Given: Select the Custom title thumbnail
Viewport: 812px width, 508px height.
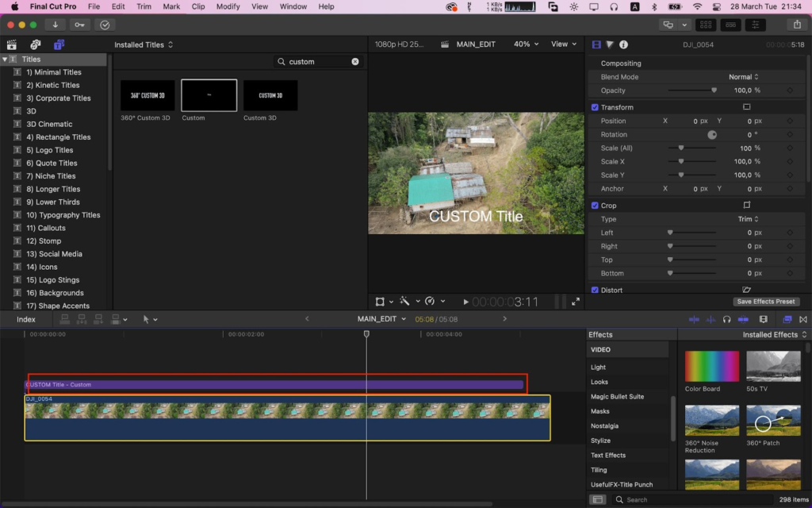Looking at the screenshot, I should pyautogui.click(x=209, y=95).
